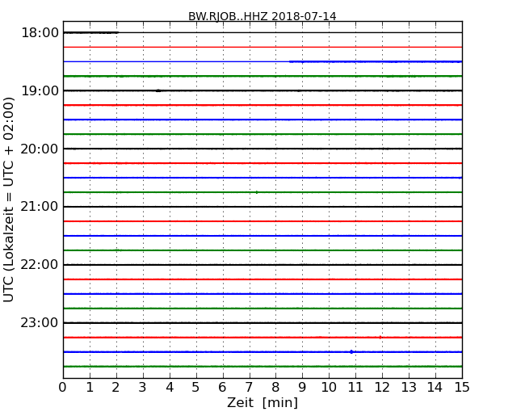This screenshot has height=420, width=525.
Task: Click the y-axis label UTC (Lokalzeit = UTC + 02:00)
Action: tap(9, 199)
